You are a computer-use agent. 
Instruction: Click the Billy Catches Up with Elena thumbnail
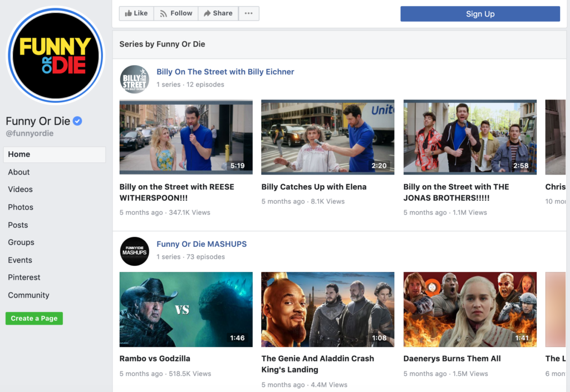[327, 137]
